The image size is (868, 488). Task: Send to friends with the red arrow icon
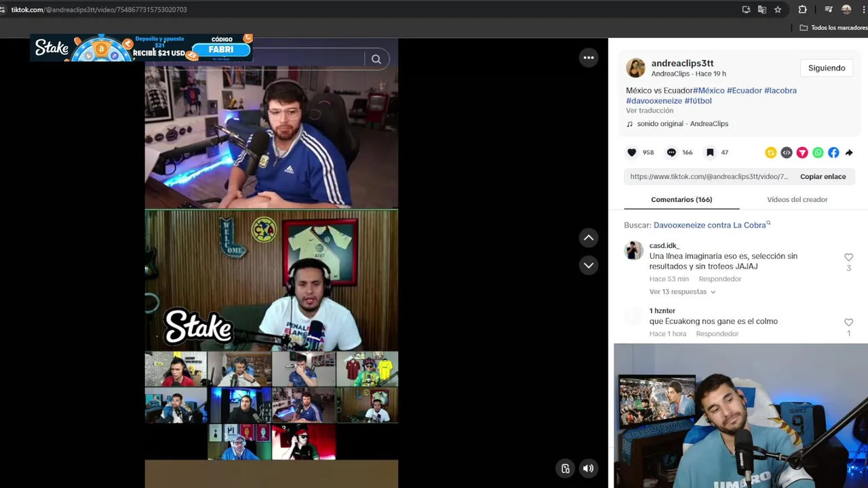pyautogui.click(x=802, y=152)
